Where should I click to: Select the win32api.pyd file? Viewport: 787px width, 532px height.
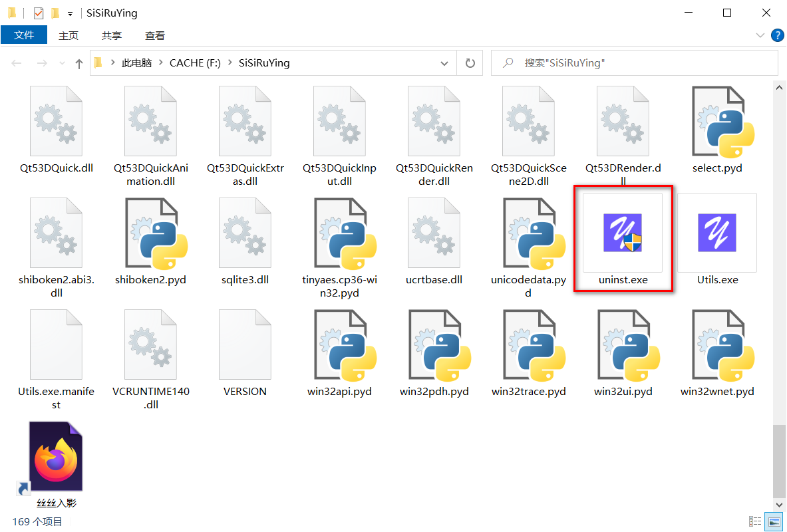click(339, 344)
